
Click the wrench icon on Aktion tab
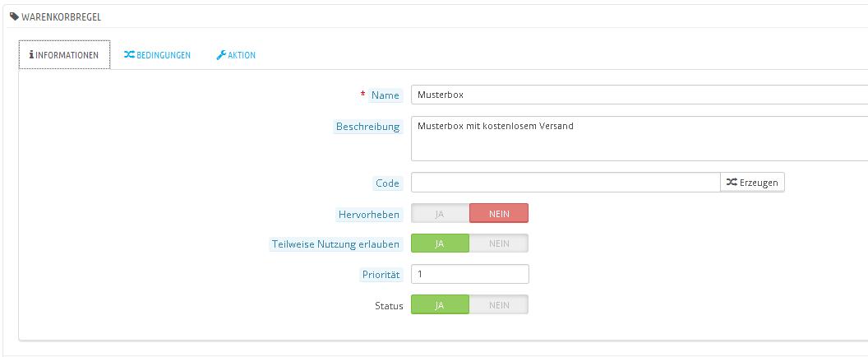click(221, 55)
